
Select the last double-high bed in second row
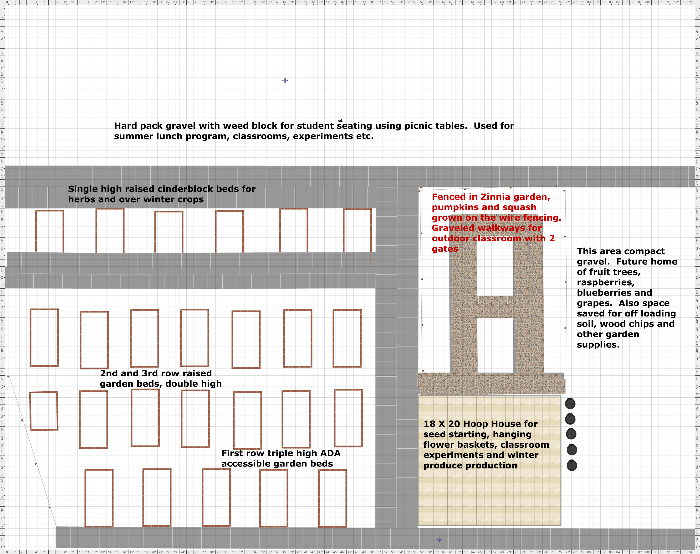click(347, 338)
